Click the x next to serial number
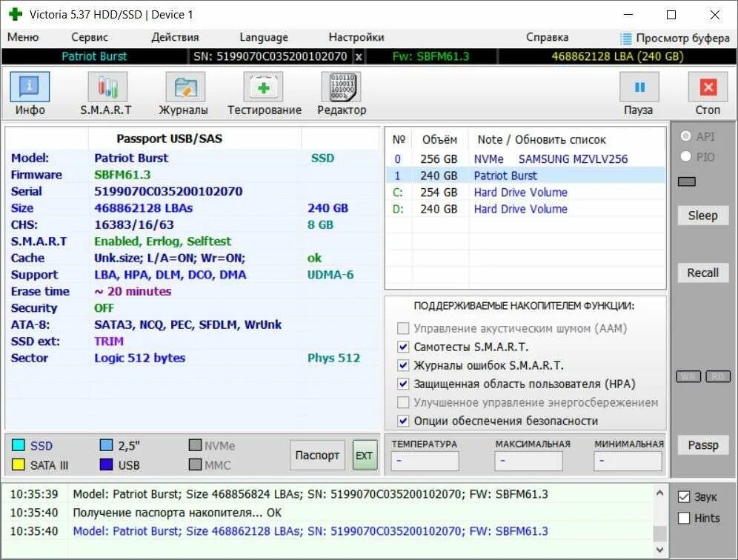This screenshot has width=738, height=560. [359, 57]
